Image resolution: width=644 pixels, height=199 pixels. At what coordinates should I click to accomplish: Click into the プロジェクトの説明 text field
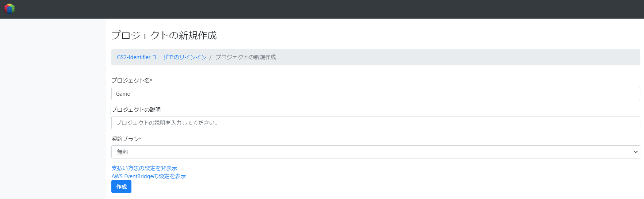376,123
